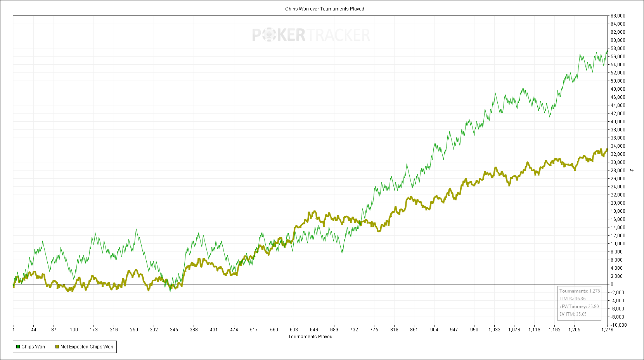644x360 pixels.
Task: Click the 646 tick on the x-axis
Action: pyautogui.click(x=314, y=330)
